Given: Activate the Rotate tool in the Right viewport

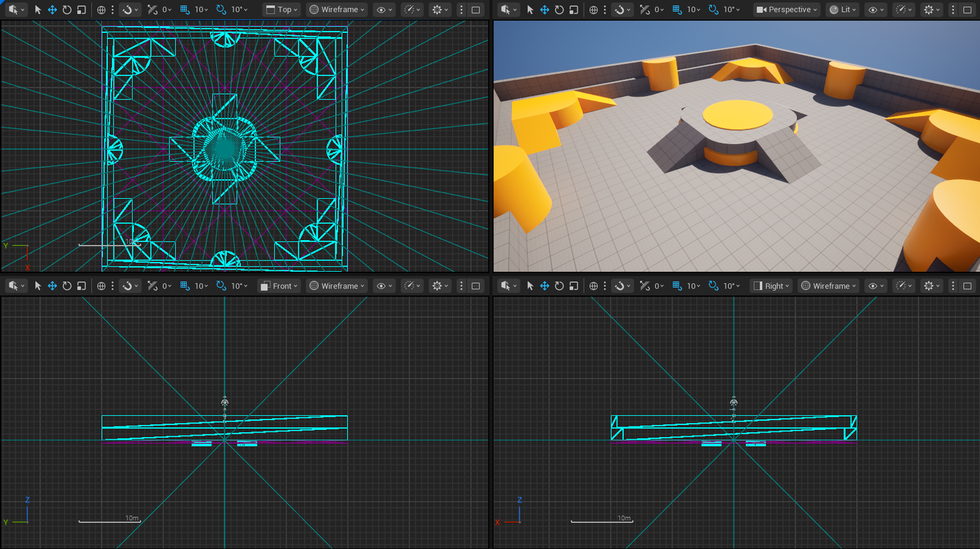Looking at the screenshot, I should (559, 286).
